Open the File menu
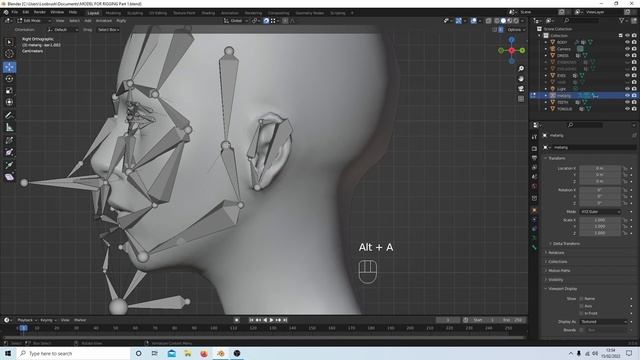The height and width of the screenshot is (360, 640). tap(15, 12)
